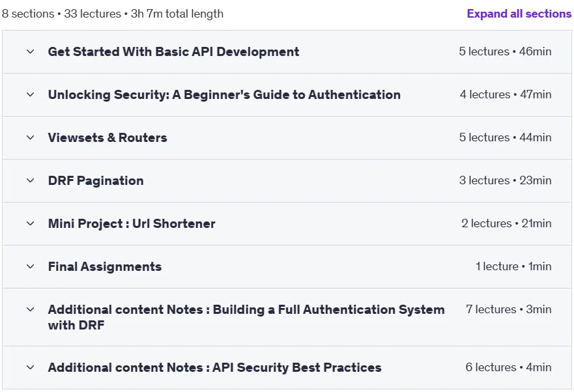Select the Final Assignments section title
Image resolution: width=574 pixels, height=392 pixels.
[x=105, y=267]
